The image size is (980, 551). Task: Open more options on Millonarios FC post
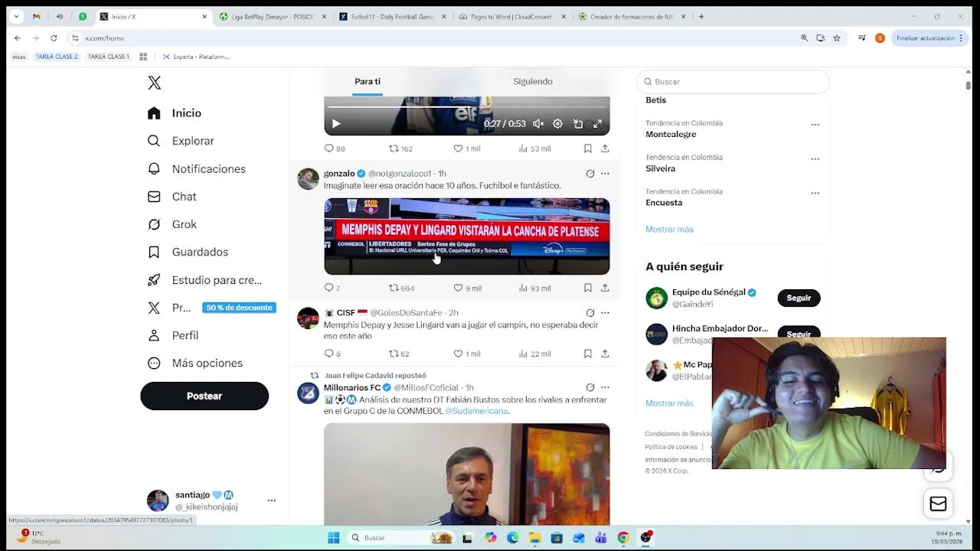click(605, 387)
